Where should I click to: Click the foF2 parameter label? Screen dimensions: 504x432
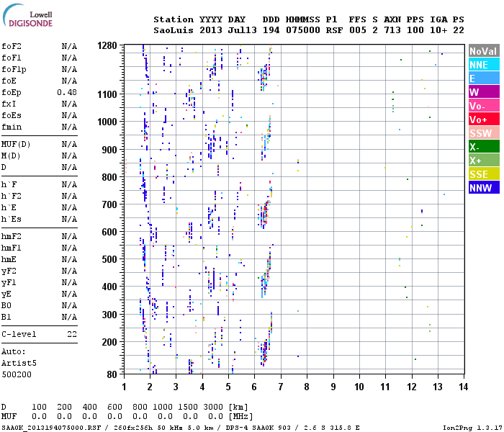point(12,46)
